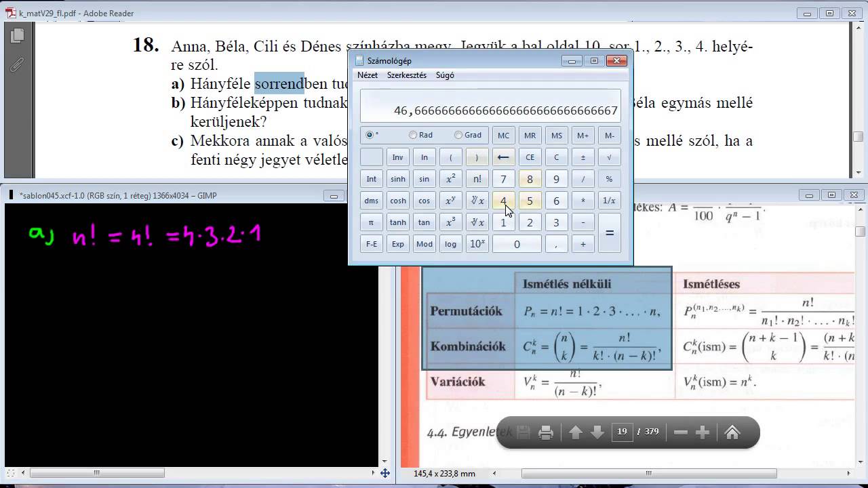Click the MR memory recall button
The height and width of the screenshot is (488, 868).
click(530, 136)
